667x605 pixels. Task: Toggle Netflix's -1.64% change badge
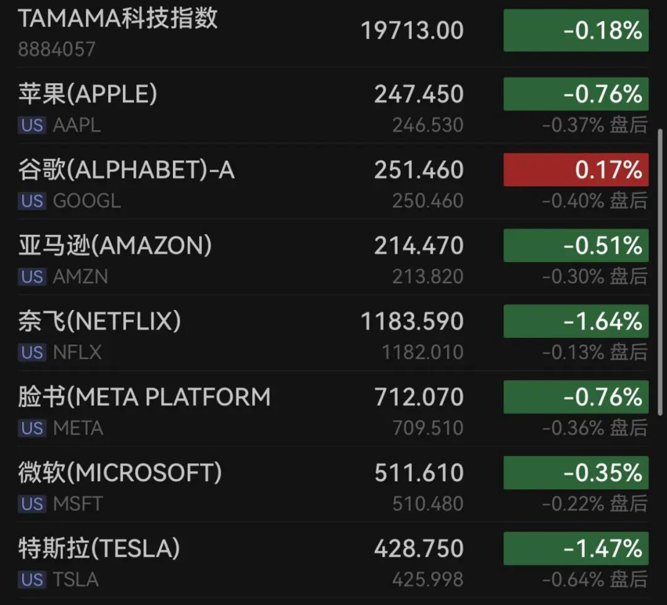pyautogui.click(x=575, y=322)
